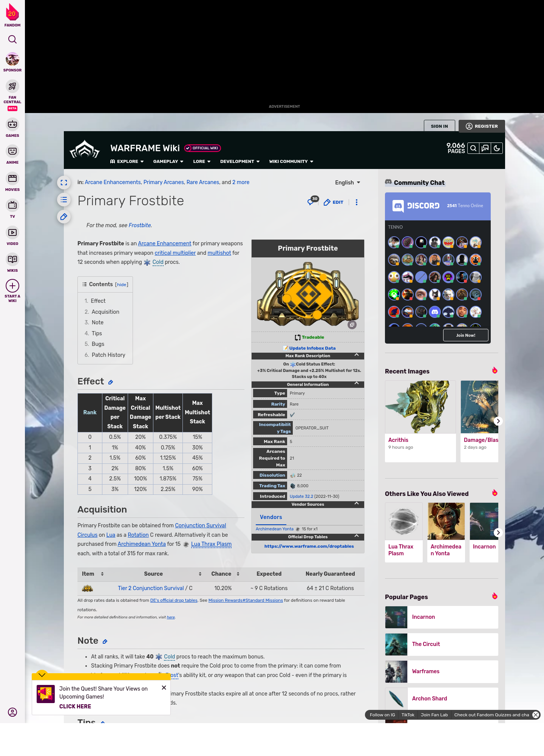Jump to Effect in Contents
The width and height of the screenshot is (544, 756).
click(x=98, y=301)
